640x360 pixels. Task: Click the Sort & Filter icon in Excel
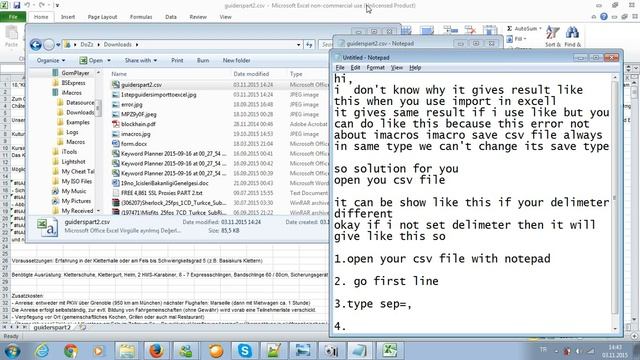[553, 33]
